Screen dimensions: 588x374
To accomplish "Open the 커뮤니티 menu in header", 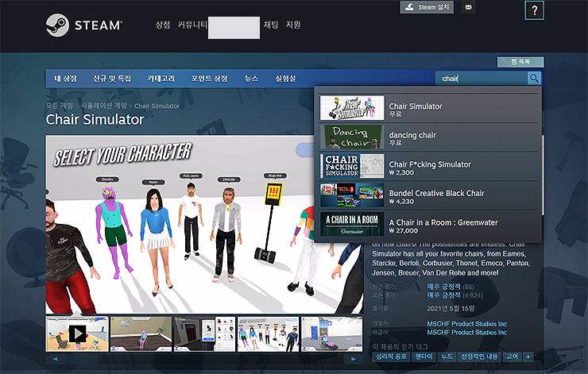I will click(x=192, y=25).
